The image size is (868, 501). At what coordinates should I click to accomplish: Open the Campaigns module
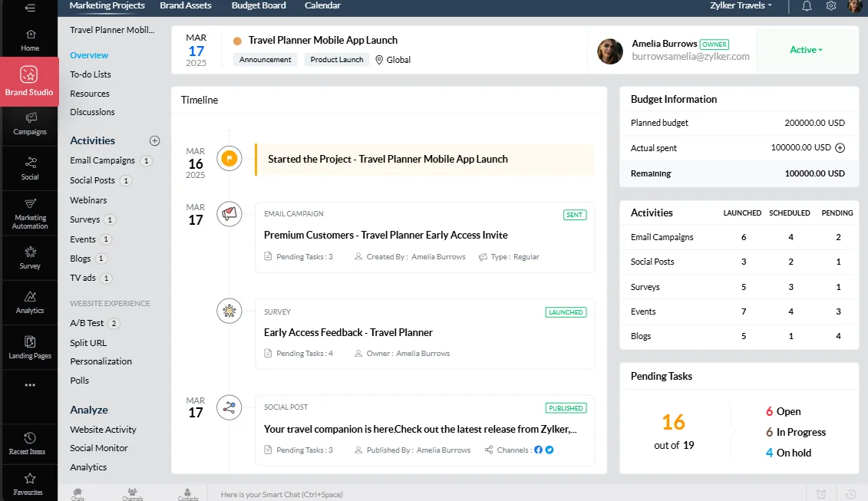(30, 124)
